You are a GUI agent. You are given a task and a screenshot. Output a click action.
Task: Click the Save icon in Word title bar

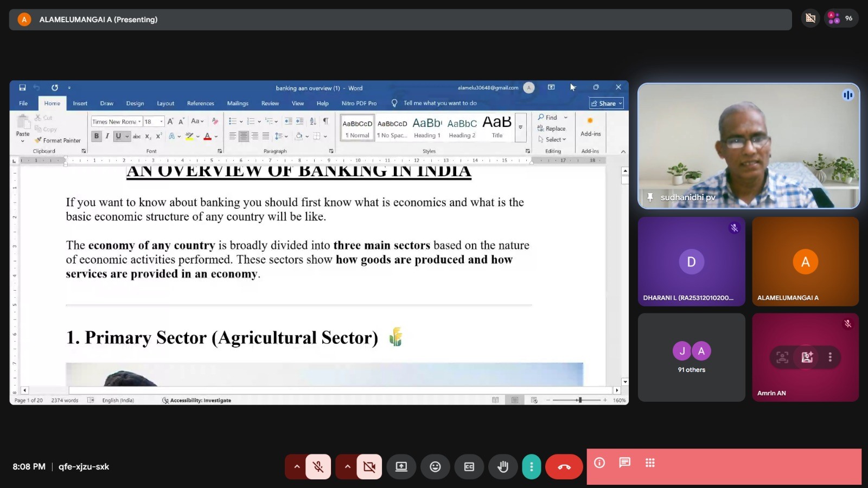(22, 87)
